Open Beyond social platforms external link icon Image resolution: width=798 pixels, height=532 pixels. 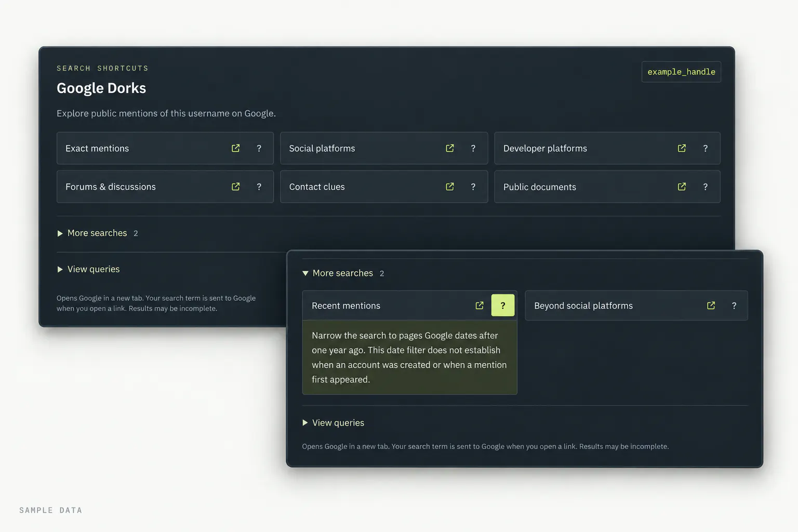click(x=711, y=305)
